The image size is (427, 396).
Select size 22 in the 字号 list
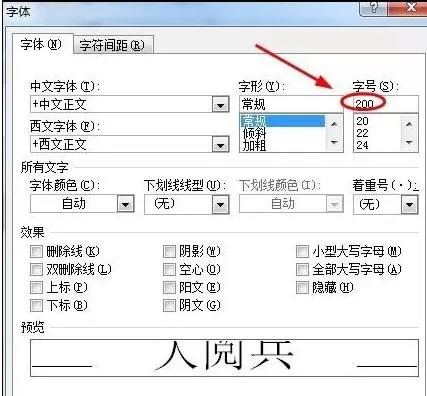point(377,133)
